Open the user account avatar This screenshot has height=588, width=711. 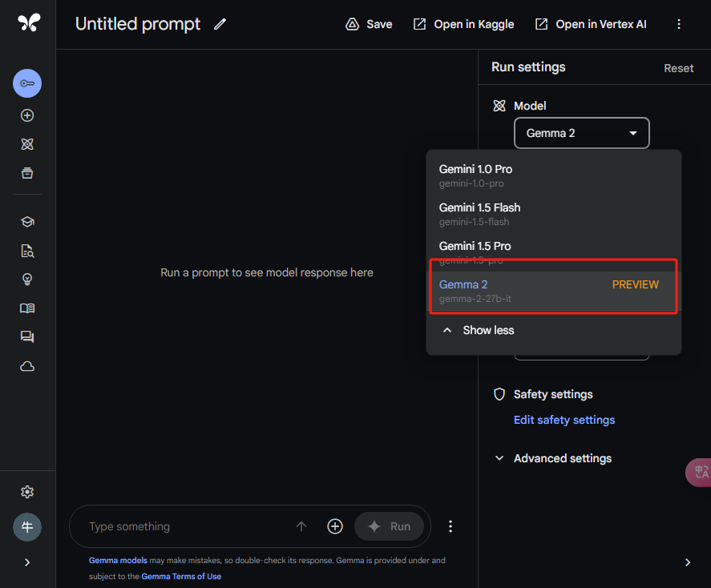(x=27, y=527)
